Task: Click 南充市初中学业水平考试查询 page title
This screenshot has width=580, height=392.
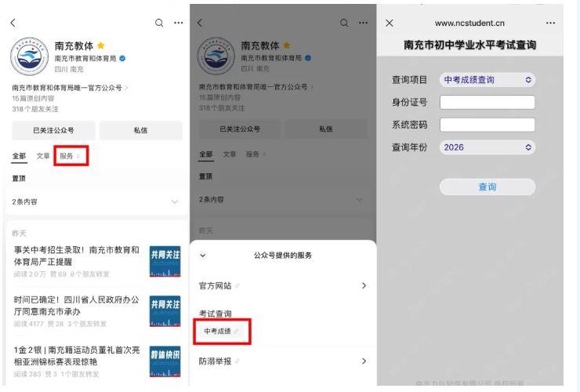Action: (469, 45)
